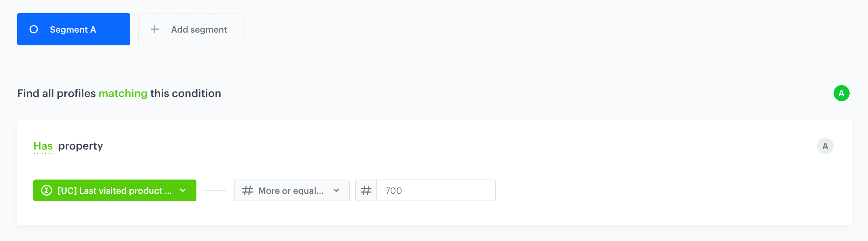This screenshot has width=868, height=241.
Task: Open the More or equal operator dropdown
Action: click(x=291, y=190)
